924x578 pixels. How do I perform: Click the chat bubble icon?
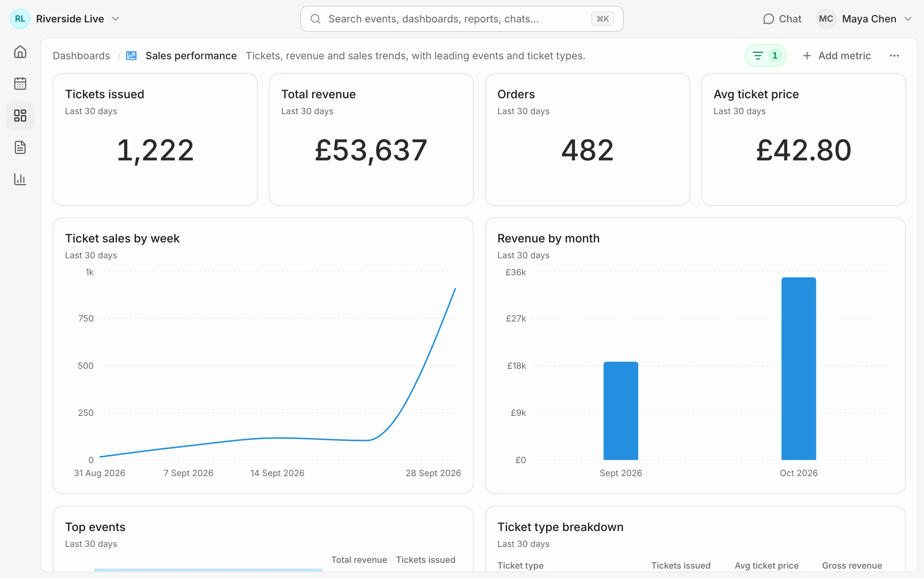pyautogui.click(x=768, y=19)
